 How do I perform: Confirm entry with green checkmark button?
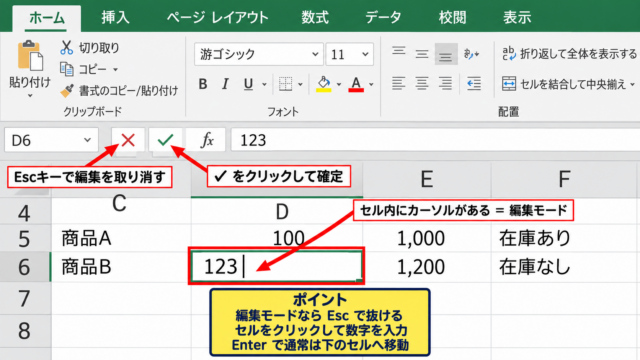(x=165, y=140)
